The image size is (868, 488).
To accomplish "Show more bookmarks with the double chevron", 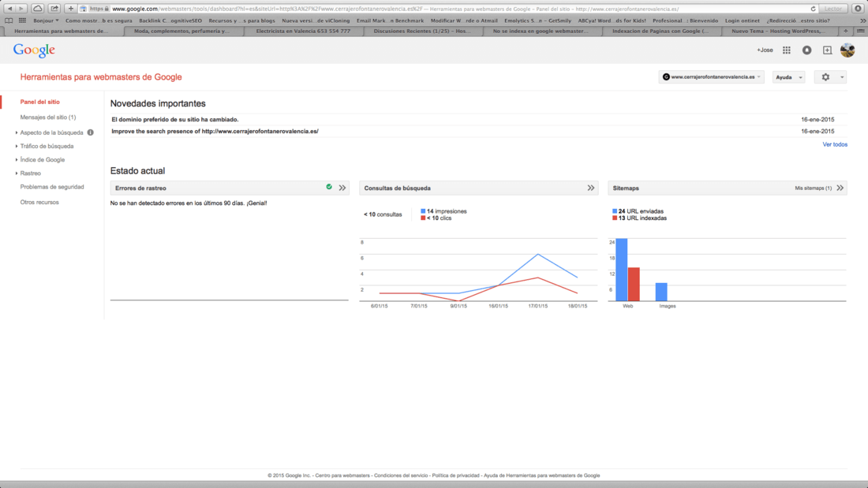I will 862,20.
